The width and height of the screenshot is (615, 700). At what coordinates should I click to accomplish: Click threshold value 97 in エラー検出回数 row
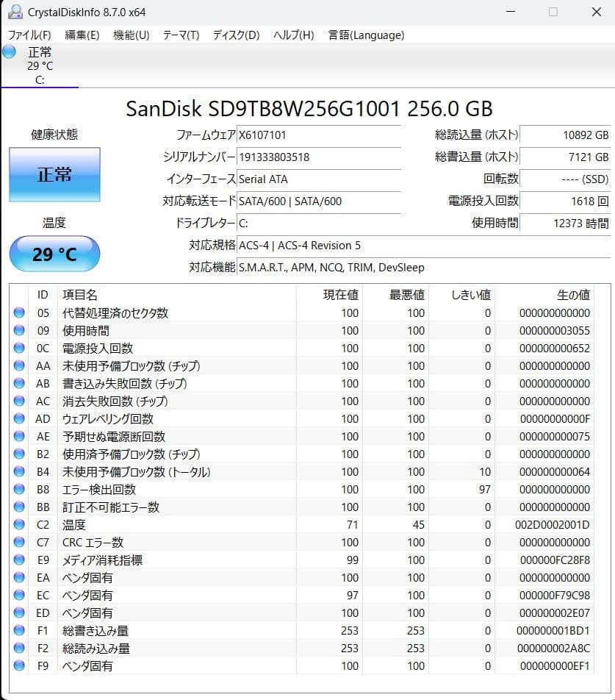[485, 489]
